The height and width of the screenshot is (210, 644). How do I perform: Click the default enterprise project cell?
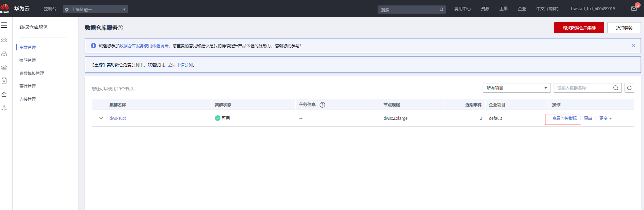tap(495, 118)
